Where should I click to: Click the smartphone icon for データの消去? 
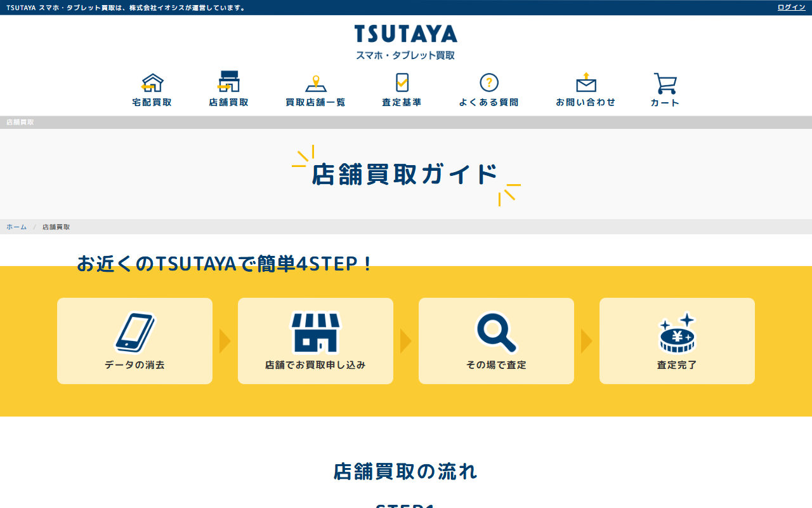coord(134,333)
